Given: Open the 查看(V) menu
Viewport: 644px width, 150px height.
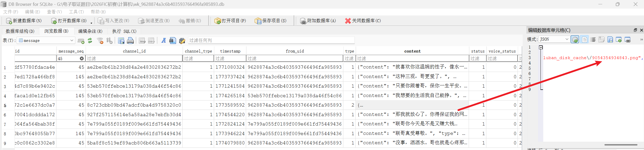Looking at the screenshot, I should click(54, 12).
